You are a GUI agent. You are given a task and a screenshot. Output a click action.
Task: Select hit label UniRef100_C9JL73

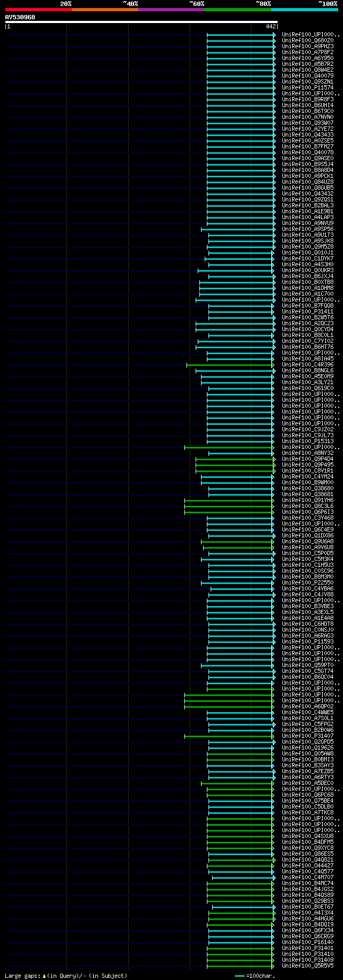coord(308,436)
